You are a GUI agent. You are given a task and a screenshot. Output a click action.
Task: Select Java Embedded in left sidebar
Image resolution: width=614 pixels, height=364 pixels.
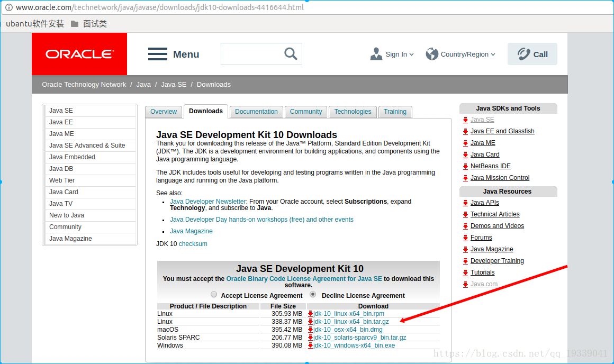tap(90, 157)
